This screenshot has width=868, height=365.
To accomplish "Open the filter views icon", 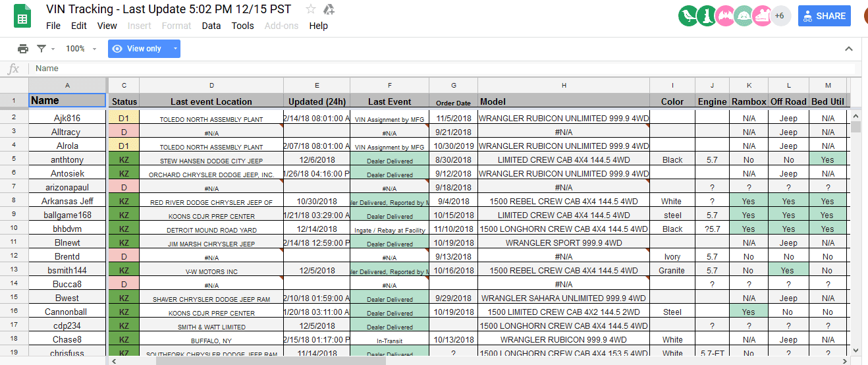I will pos(41,49).
